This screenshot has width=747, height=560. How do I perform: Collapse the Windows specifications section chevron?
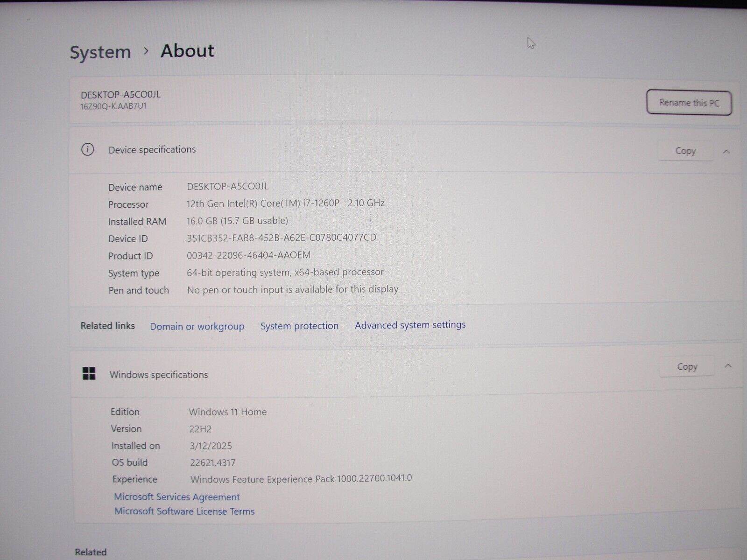(728, 366)
